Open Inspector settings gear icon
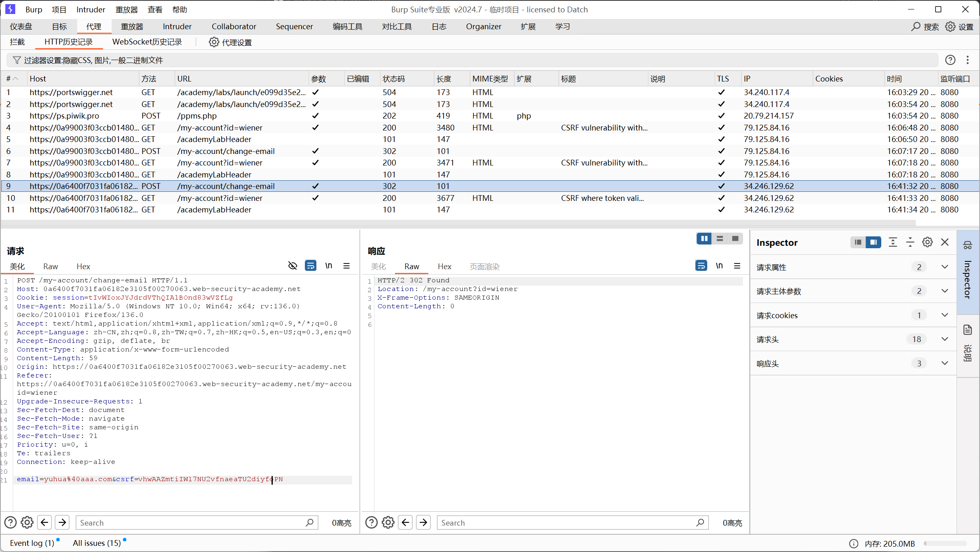Screen dimensions: 980x552 pos(927,242)
